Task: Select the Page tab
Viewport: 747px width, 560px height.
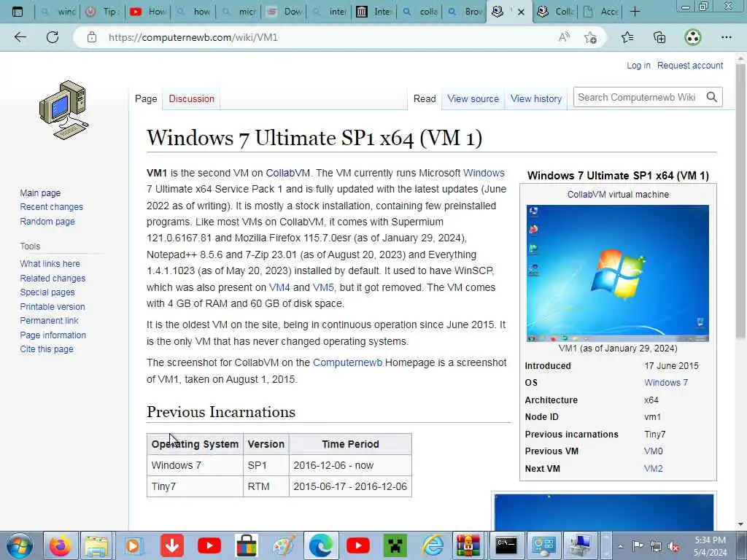Action: tap(146, 98)
